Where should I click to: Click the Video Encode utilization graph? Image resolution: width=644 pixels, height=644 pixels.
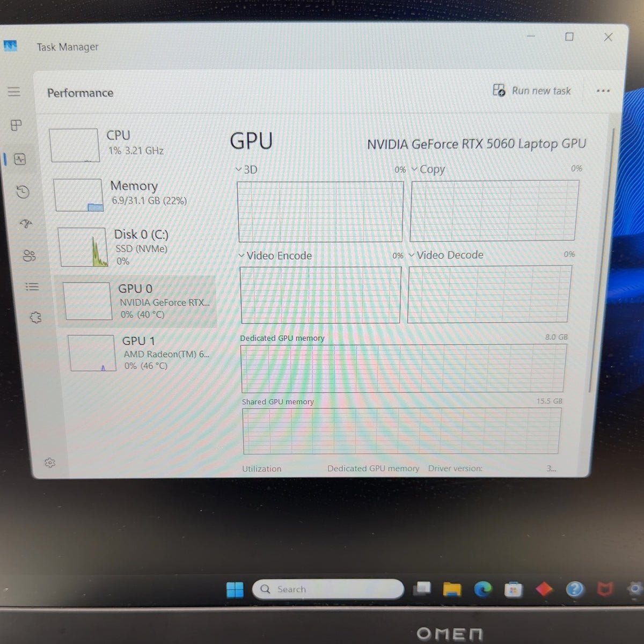321,295
